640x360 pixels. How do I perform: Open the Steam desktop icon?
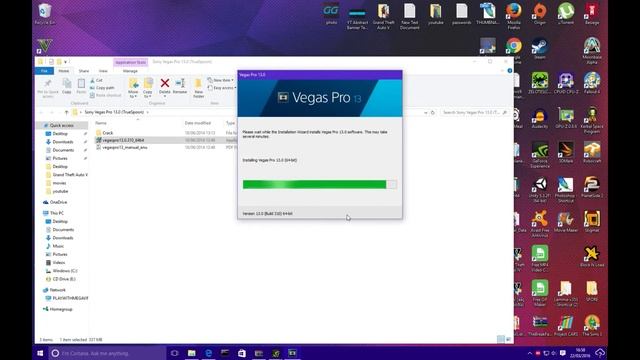[x=540, y=49]
